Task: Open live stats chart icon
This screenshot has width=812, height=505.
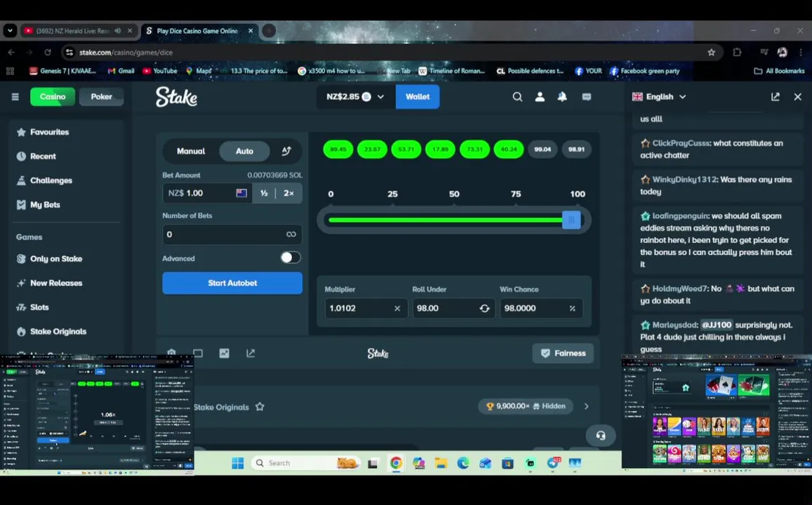Action: point(225,353)
